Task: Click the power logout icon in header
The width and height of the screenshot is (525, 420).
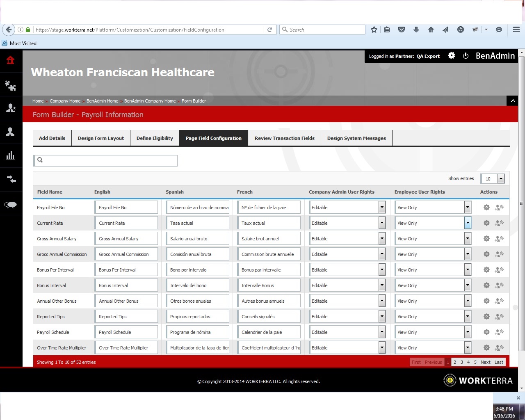Action: point(466,56)
